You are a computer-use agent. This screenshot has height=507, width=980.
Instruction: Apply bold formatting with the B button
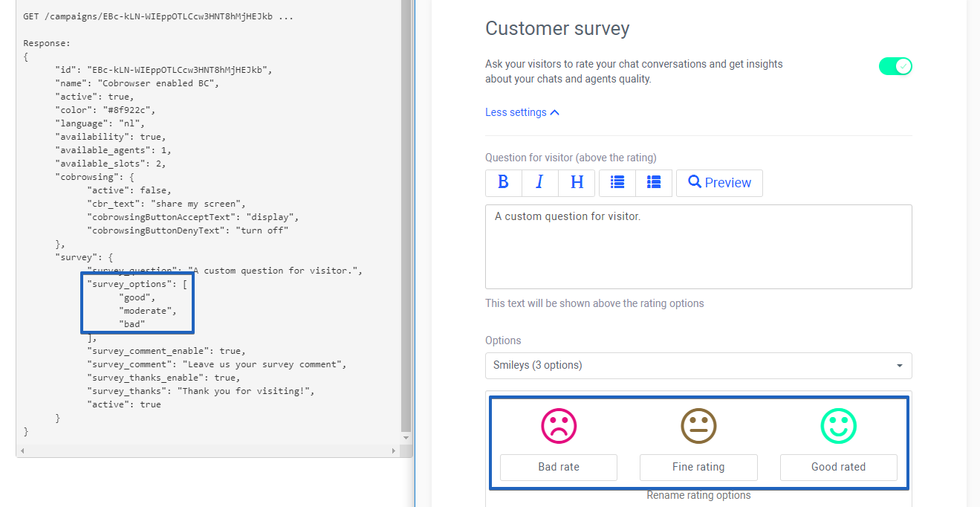(504, 183)
